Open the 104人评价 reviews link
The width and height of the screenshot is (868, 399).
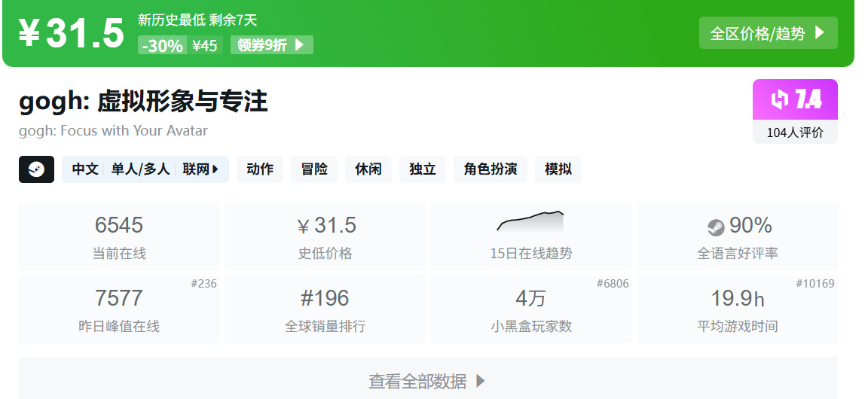(x=795, y=132)
